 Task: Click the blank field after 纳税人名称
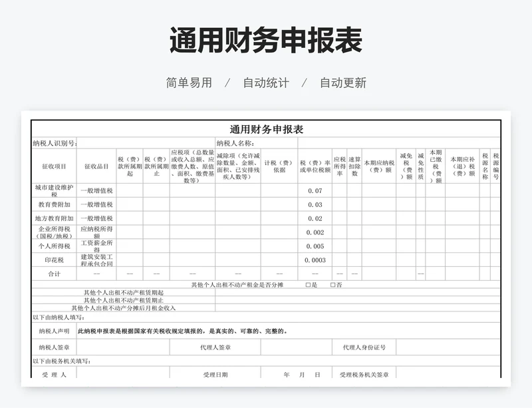(x=399, y=143)
